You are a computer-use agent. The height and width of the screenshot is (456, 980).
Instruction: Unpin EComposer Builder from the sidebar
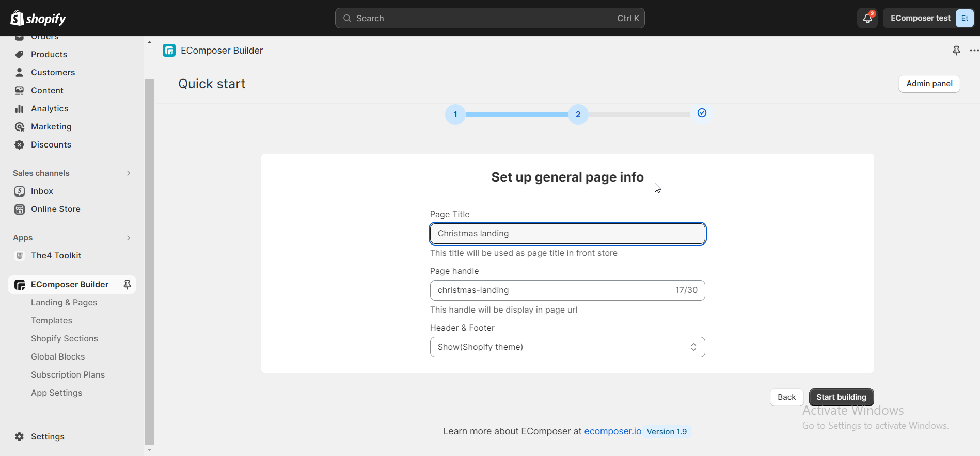point(127,284)
